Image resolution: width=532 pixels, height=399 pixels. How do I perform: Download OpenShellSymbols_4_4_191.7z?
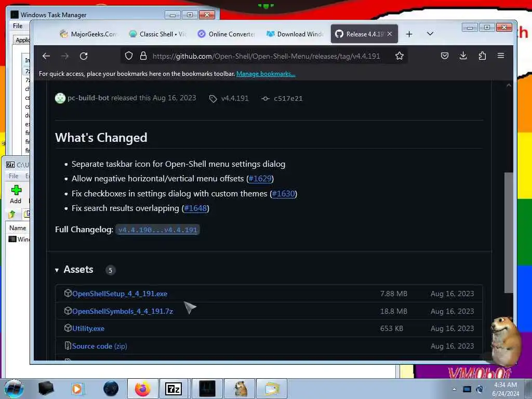(123, 311)
